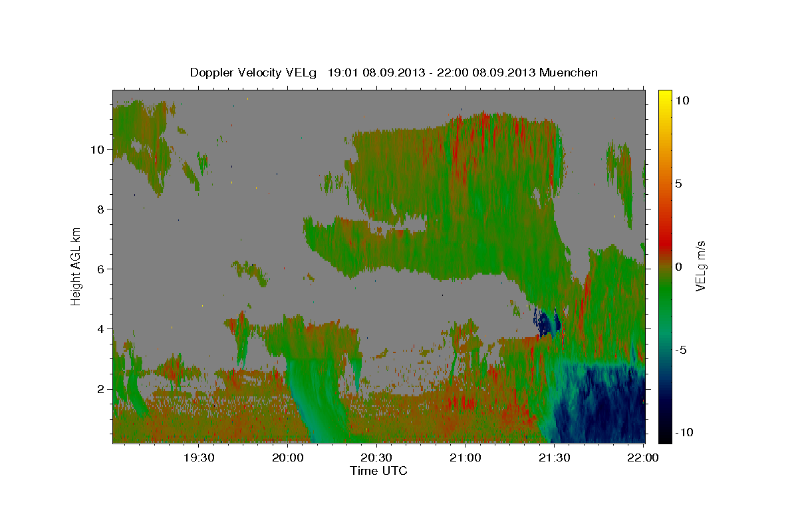Click the 'Time UTC' axis label
Viewport: 798px width, 532px height.
378,471
